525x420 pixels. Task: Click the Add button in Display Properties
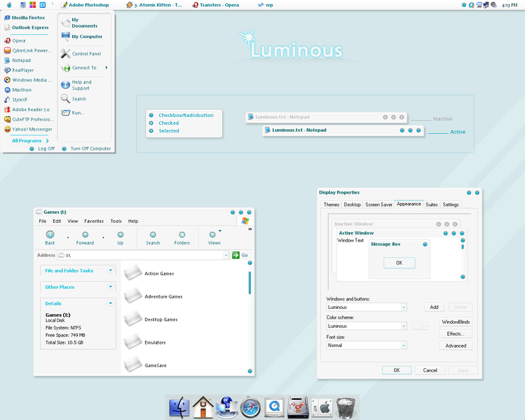pos(434,307)
